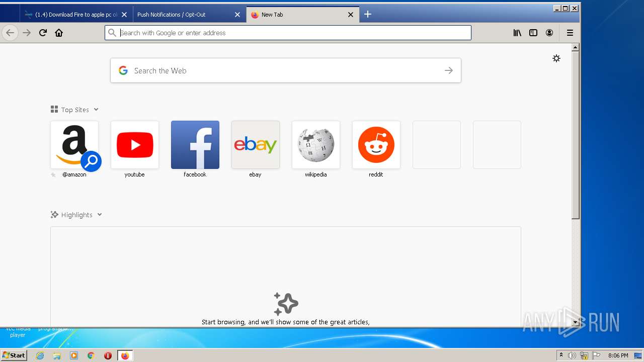The width and height of the screenshot is (644, 362).
Task: Open a new tab with plus button
Action: tap(368, 14)
